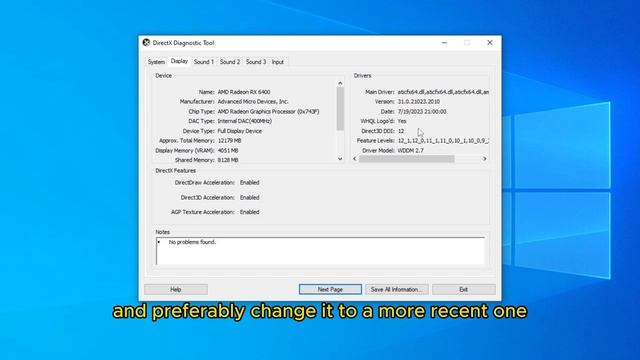
Task: Click DirectDraw Acceleration Enabled value
Action: [x=249, y=182]
